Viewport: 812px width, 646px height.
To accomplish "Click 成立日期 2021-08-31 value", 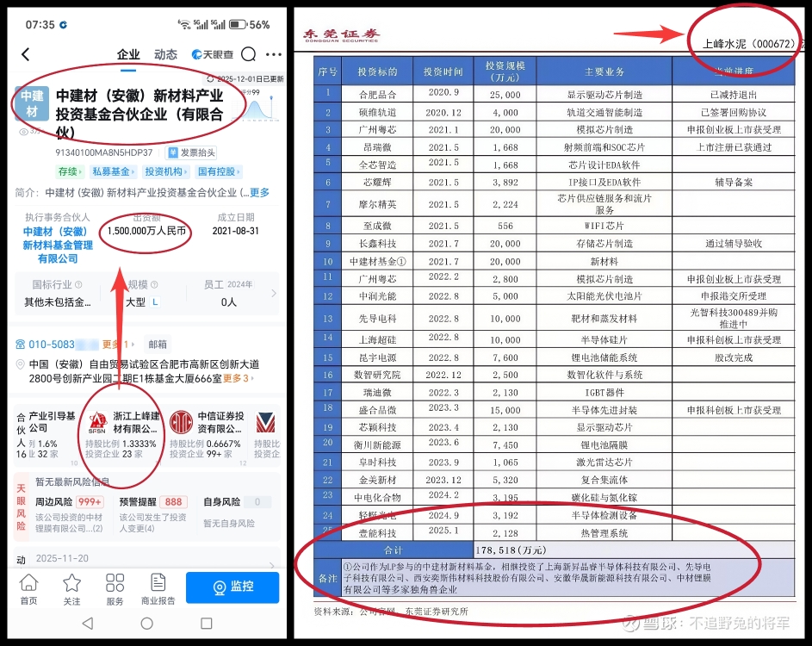I will pyautogui.click(x=236, y=231).
